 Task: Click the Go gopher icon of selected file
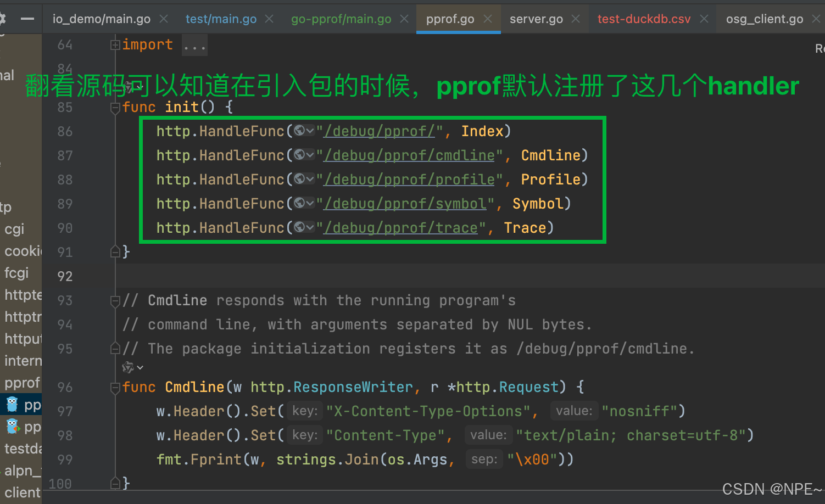pyautogui.click(x=12, y=405)
